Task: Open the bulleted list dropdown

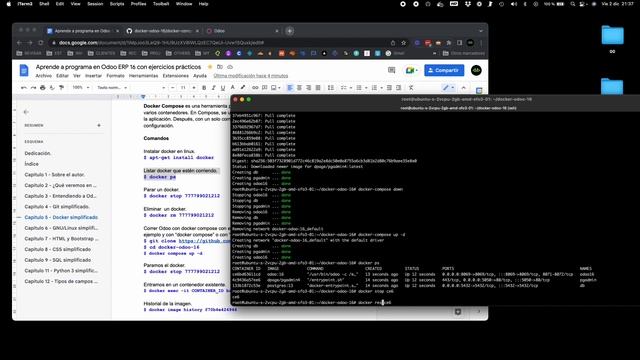Action: point(361,88)
